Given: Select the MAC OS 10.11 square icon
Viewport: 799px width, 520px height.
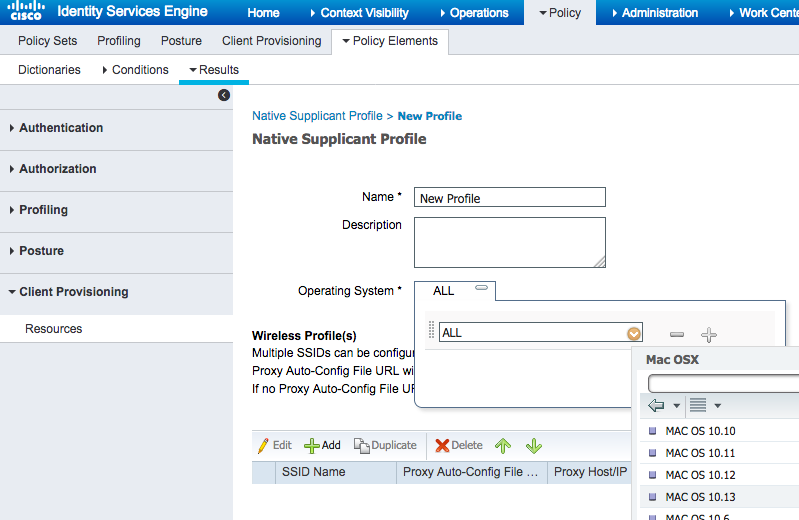Looking at the screenshot, I should [x=652, y=453].
